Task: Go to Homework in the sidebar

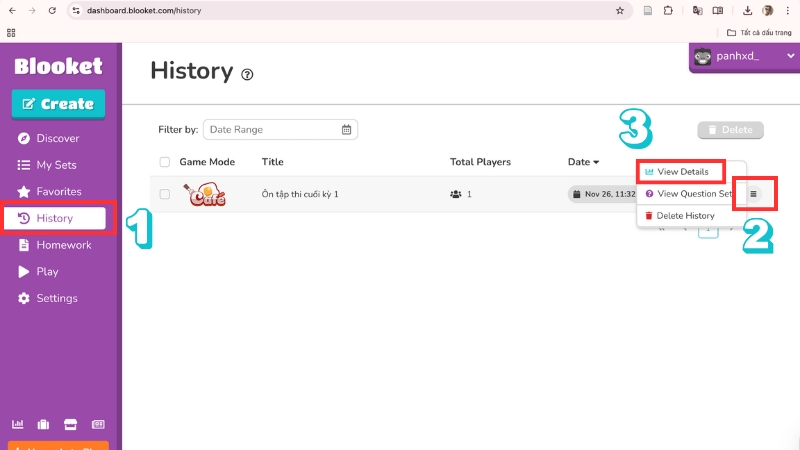Action: point(63,245)
